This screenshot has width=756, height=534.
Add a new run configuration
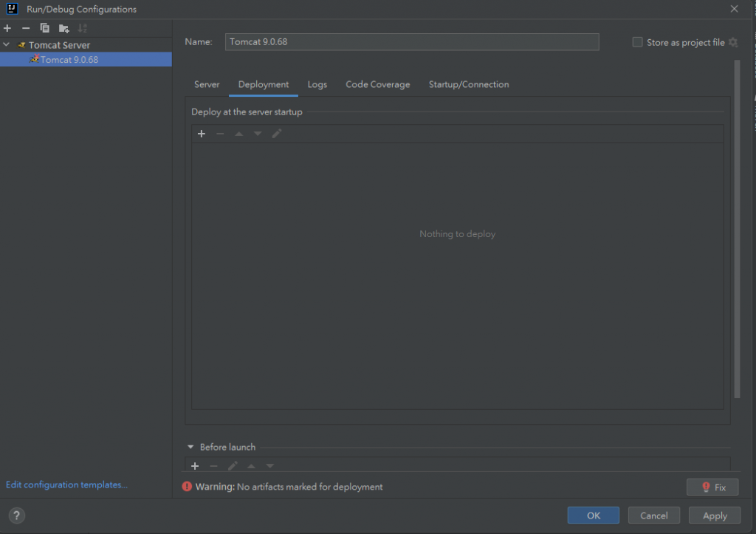point(7,28)
